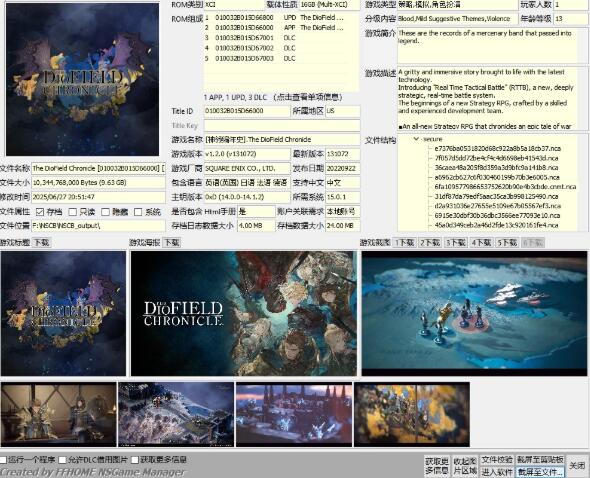Select file 6915e30dbf30b36dbc3566ee77093e10.nca
Image resolution: width=590 pixels, height=478 pixels.
[497, 215]
